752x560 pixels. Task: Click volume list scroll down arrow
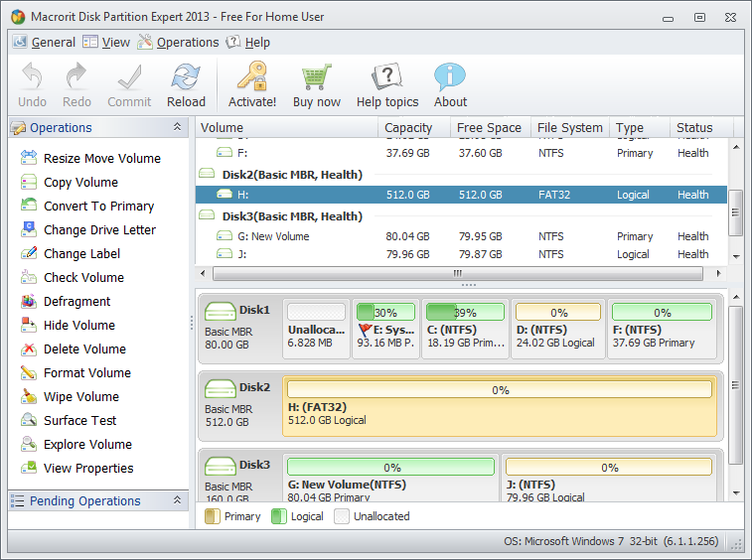pos(736,256)
